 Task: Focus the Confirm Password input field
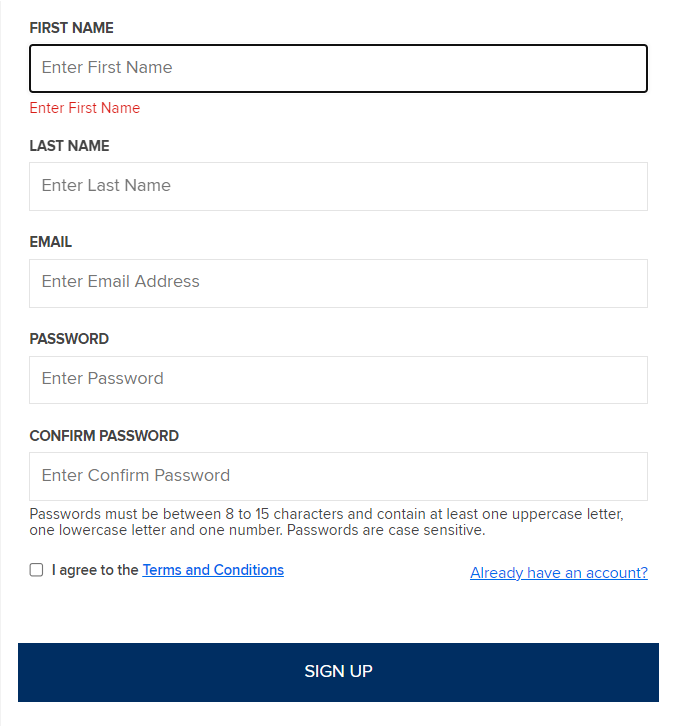338,476
